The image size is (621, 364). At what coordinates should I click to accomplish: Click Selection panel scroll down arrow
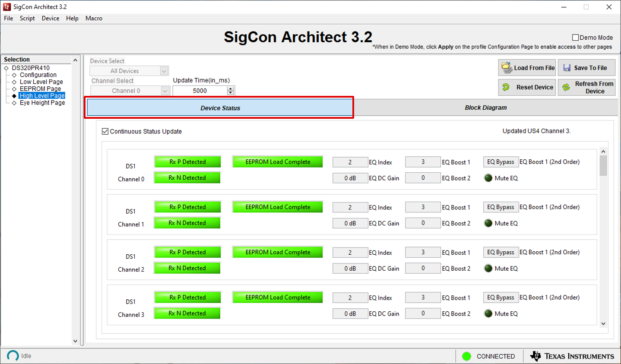tap(75, 341)
